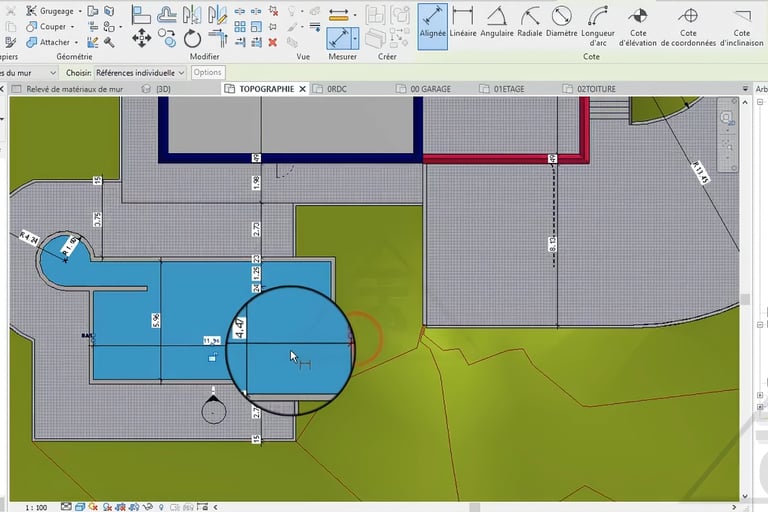Toggle temporary hide/isolate glasses icon

(x=147, y=507)
